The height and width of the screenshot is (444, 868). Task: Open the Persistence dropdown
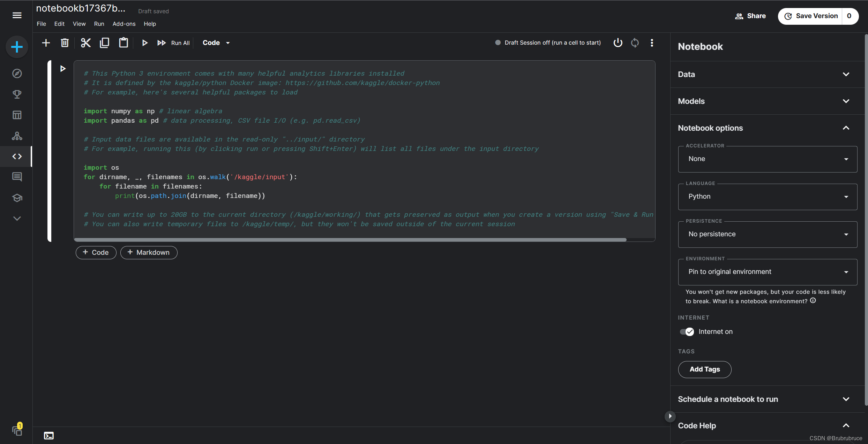[x=768, y=234]
